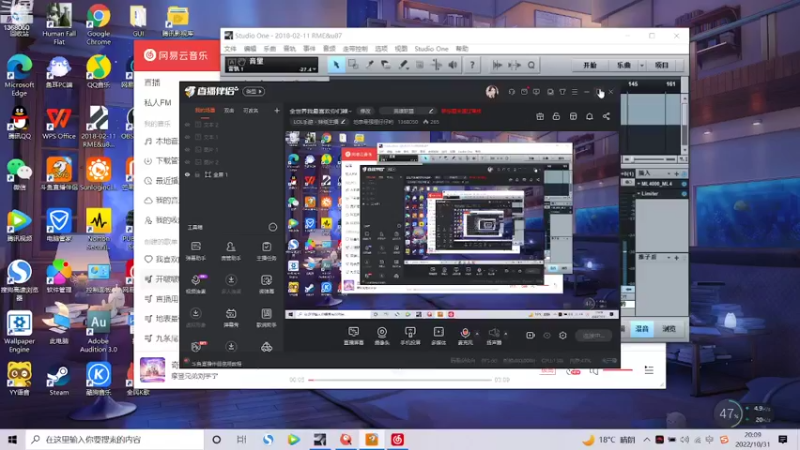800x450 pixels.
Task: Click the 修改 button beside stream title
Action: click(365, 111)
